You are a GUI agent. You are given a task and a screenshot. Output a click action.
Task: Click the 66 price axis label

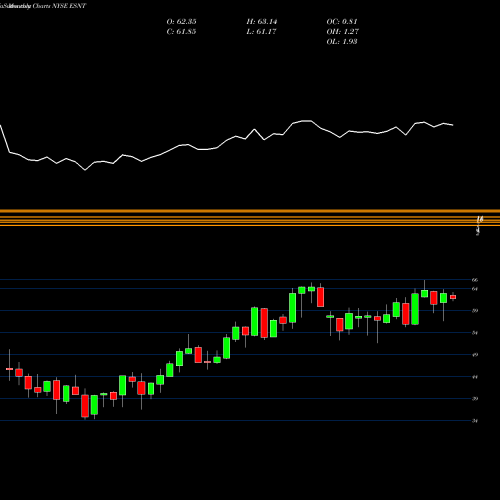pos(475,280)
